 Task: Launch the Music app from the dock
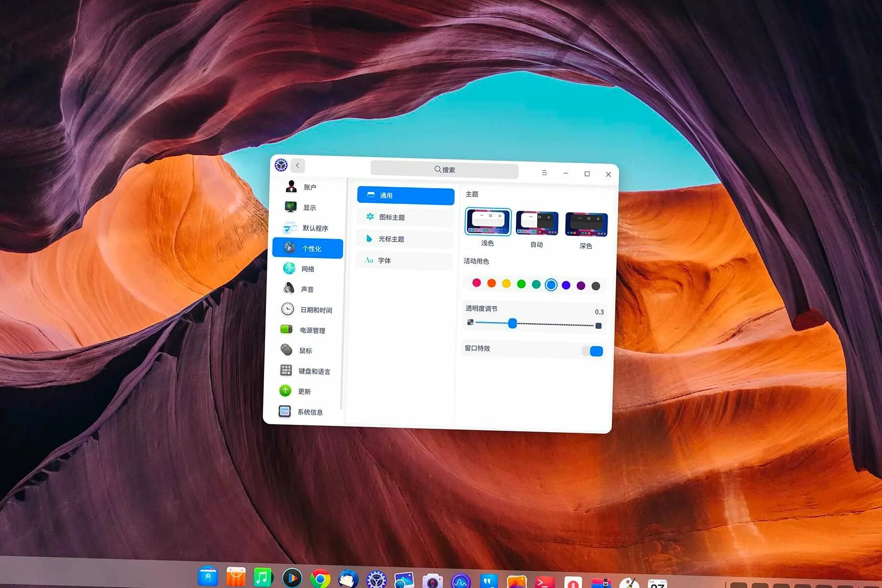coord(264,578)
